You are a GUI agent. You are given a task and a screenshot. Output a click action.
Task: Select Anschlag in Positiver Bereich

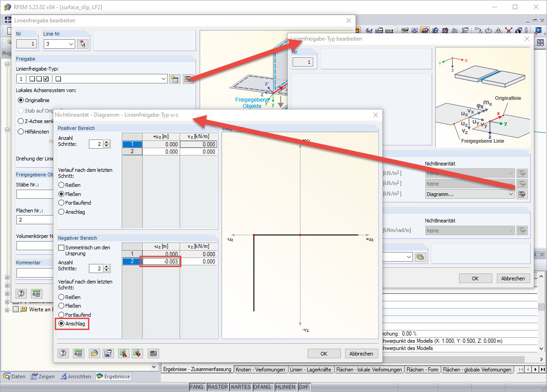coord(72,212)
